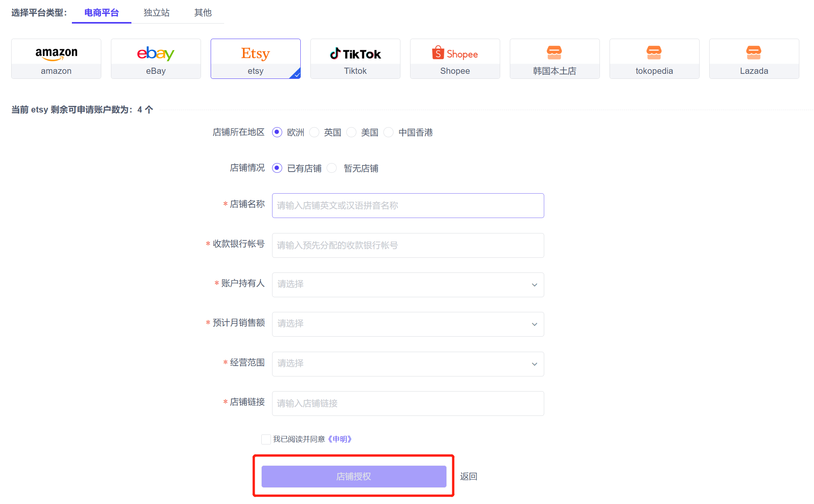Select the amazon platform logo card
The image size is (814, 504).
56,58
